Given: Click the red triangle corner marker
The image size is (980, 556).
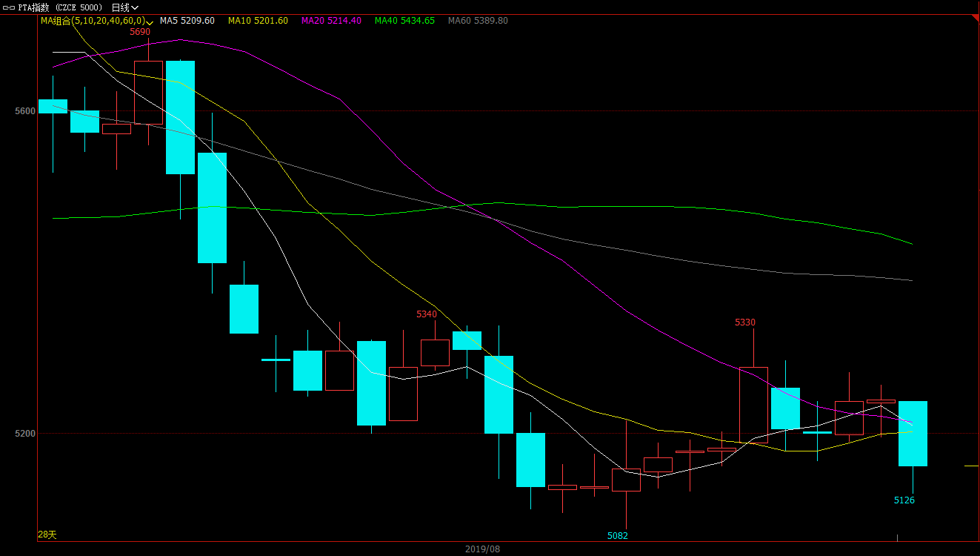Looking at the screenshot, I should pos(975,18).
